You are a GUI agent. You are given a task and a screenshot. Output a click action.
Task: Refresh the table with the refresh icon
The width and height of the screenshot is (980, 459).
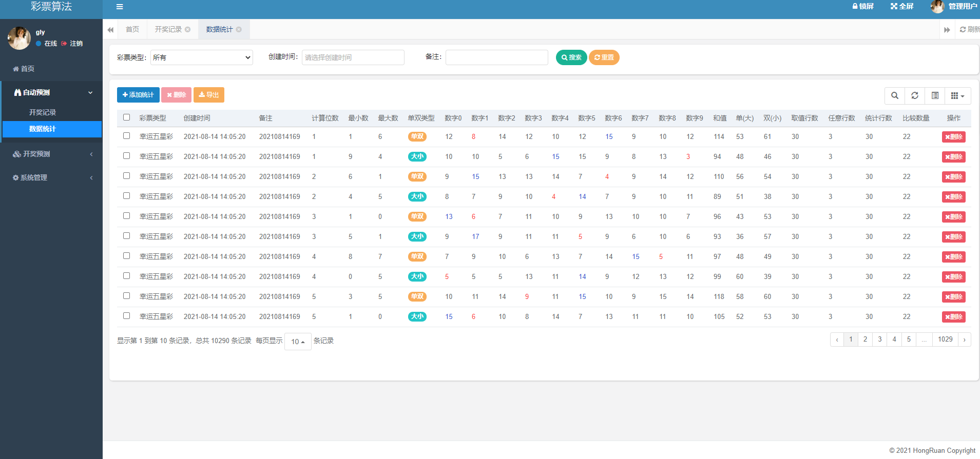(915, 96)
